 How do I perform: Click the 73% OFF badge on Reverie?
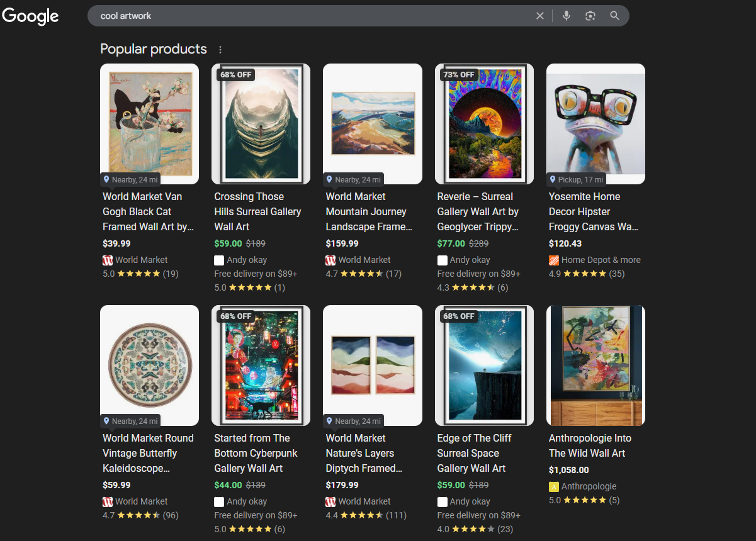point(459,74)
